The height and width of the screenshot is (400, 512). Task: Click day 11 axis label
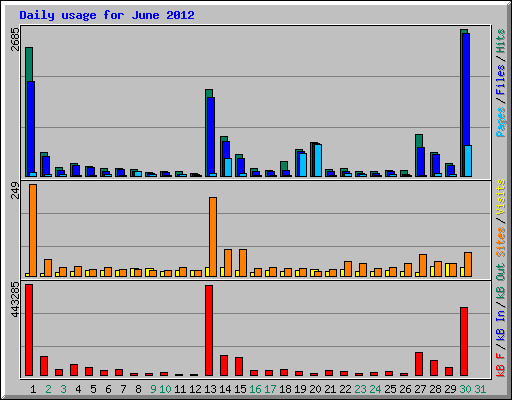tap(180, 389)
